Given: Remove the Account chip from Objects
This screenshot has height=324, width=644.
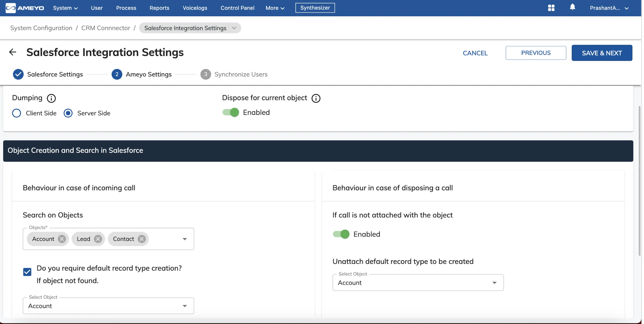Looking at the screenshot, I should pyautogui.click(x=62, y=239).
